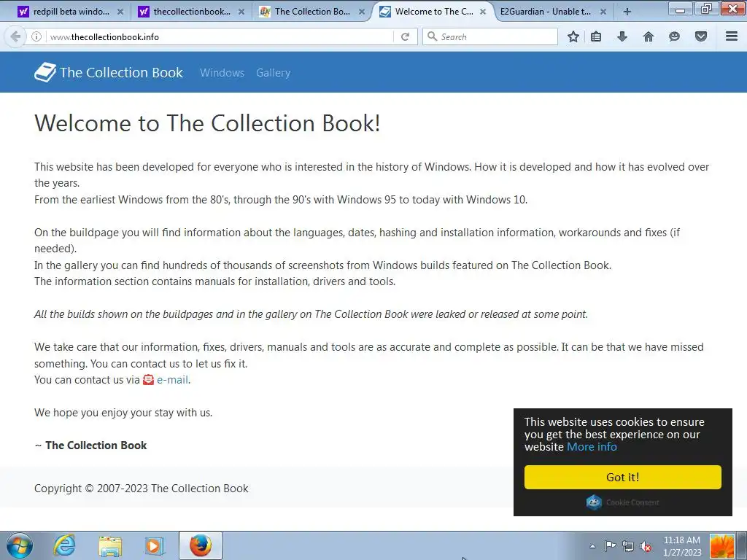Image resolution: width=747 pixels, height=560 pixels.
Task: Click the '~ The Collection Book' signature
Action: click(90, 446)
